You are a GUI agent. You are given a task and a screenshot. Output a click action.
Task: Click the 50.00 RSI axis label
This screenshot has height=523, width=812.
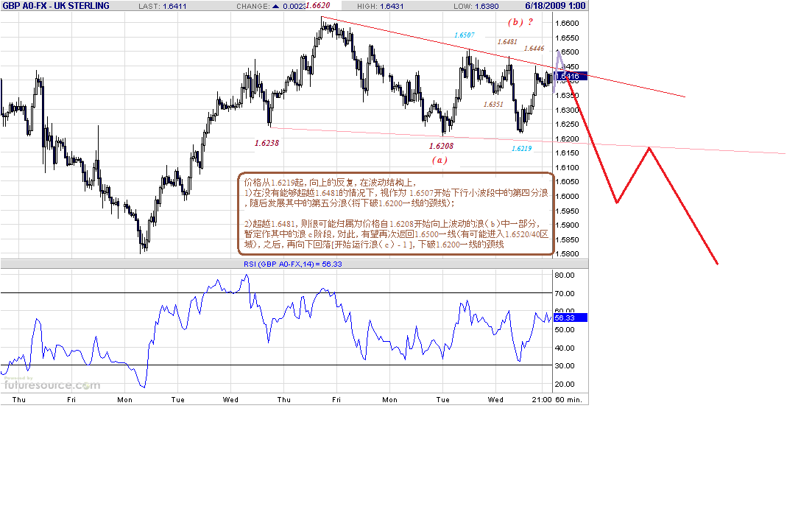tap(565, 330)
